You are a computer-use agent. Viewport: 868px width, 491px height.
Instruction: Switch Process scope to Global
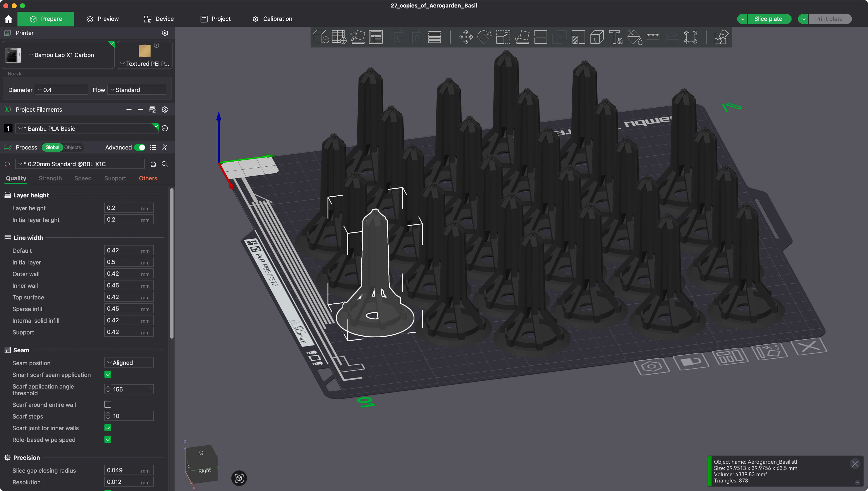tap(52, 147)
